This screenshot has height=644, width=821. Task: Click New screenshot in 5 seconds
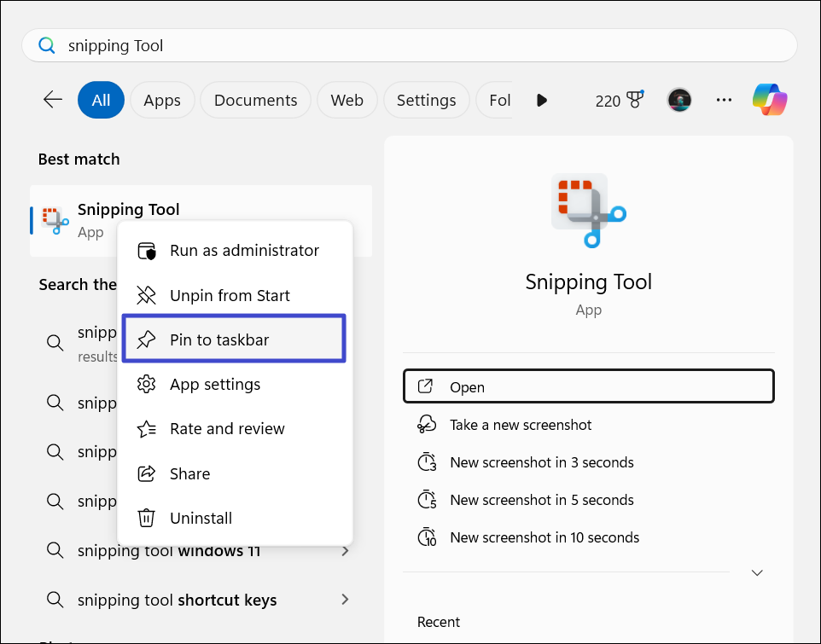click(x=541, y=500)
